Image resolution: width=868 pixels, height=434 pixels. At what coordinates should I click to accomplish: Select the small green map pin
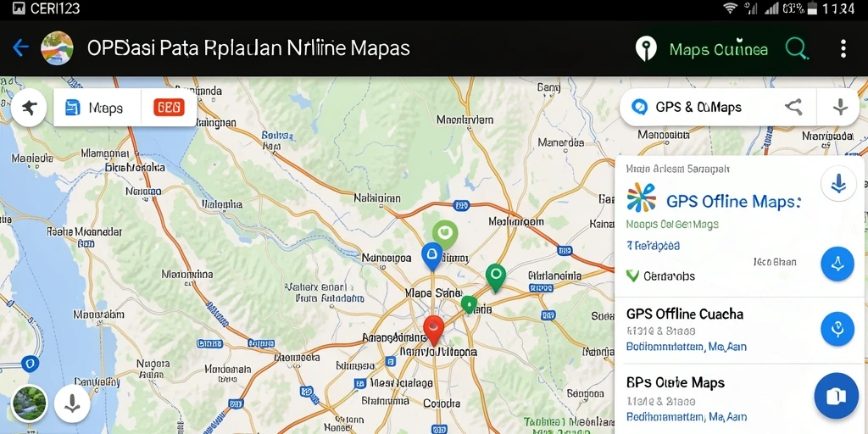tap(469, 304)
